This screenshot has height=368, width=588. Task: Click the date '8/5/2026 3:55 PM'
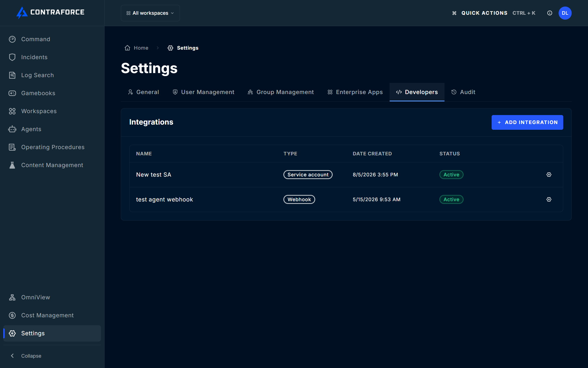pos(375,175)
